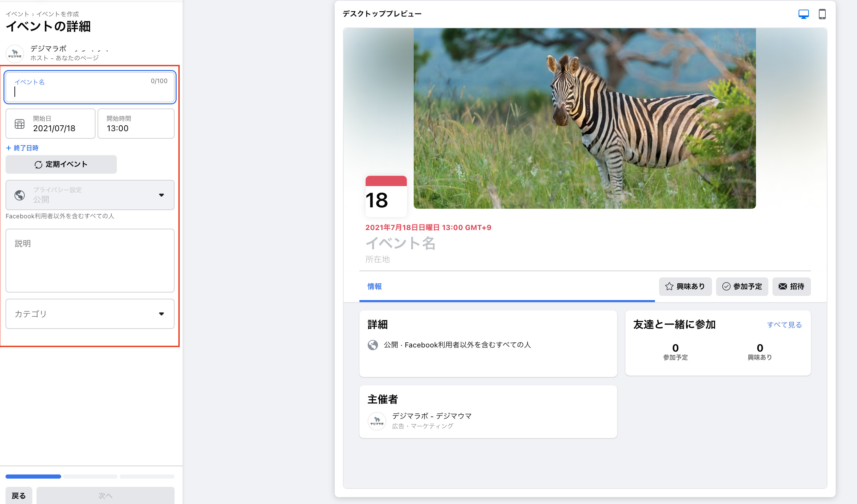Viewport: 857px width, 504px height.
Task: Click イベント breadcrumb link
Action: pos(17,14)
